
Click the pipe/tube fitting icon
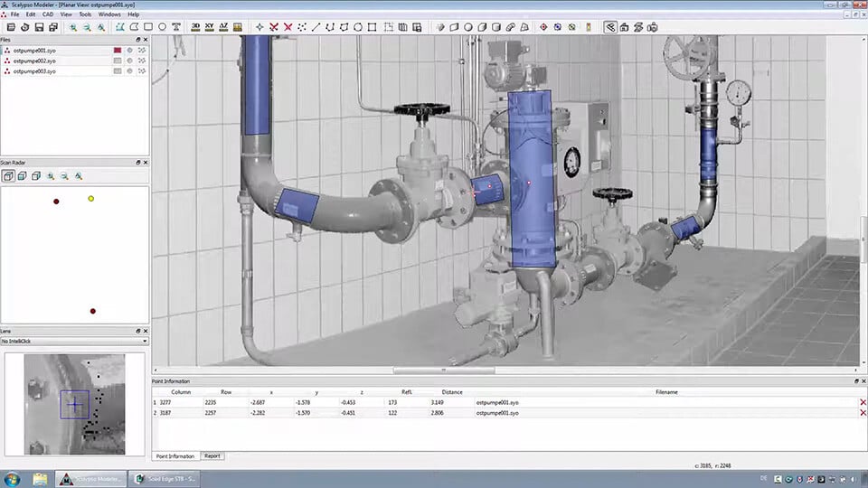click(x=510, y=27)
